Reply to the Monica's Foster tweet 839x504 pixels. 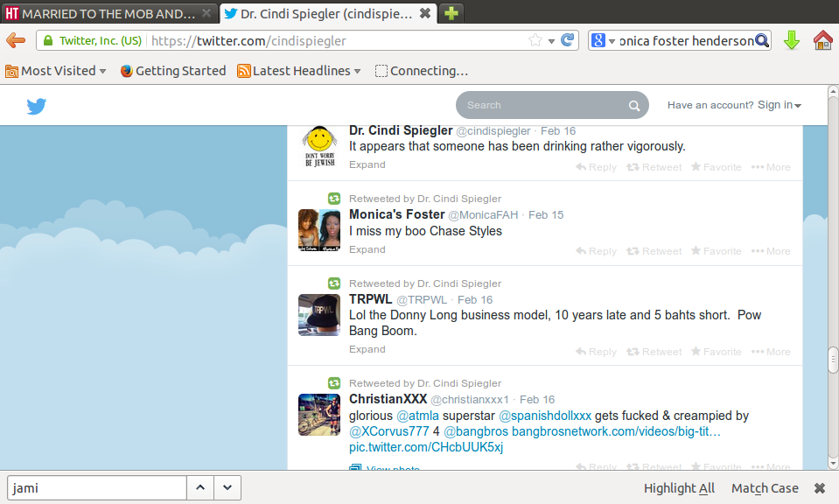pos(596,251)
